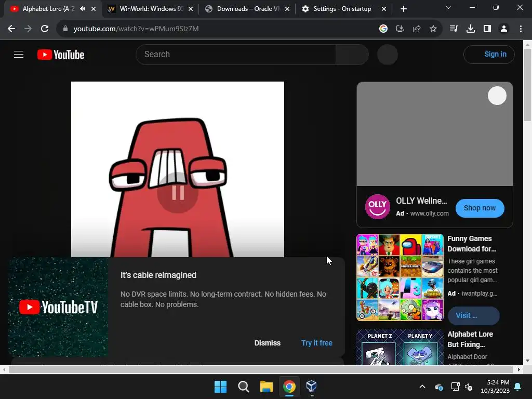Screen dimensions: 532x399
Task: Open VirtualBox from the taskbar
Action: pos(312,387)
